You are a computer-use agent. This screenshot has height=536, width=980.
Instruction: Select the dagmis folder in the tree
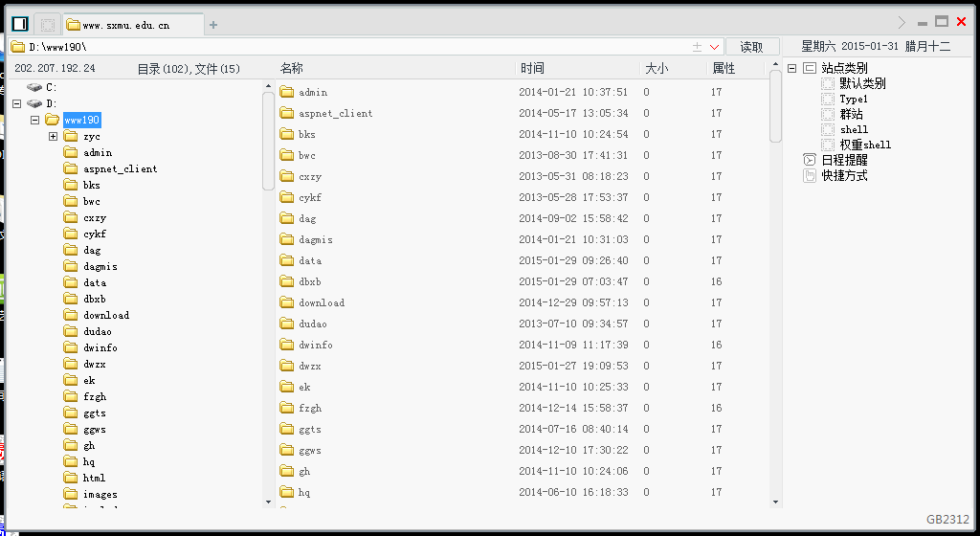(100, 266)
